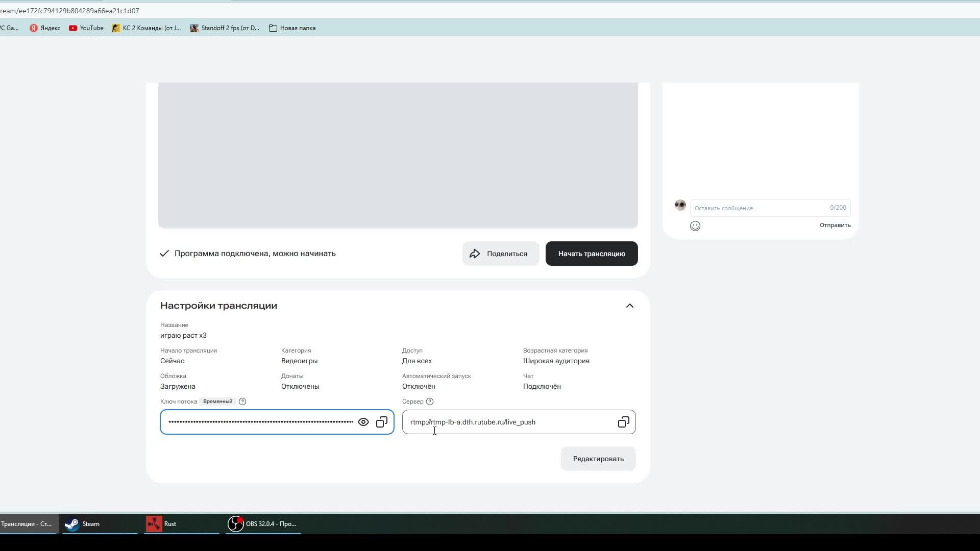Click the help icon next to Ключ потока

tap(242, 402)
